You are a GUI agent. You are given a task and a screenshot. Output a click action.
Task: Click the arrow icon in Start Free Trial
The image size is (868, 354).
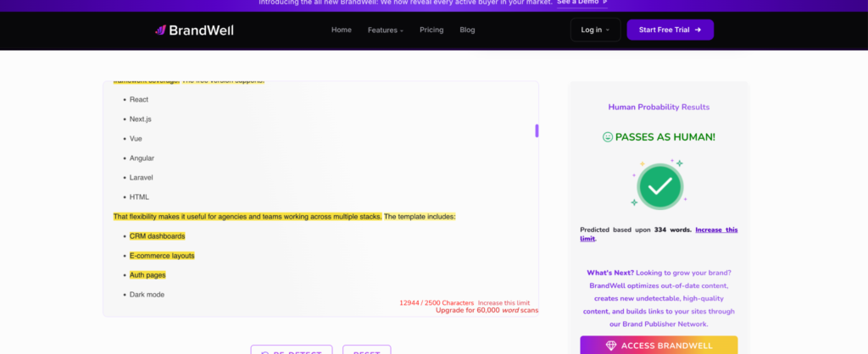coord(698,30)
